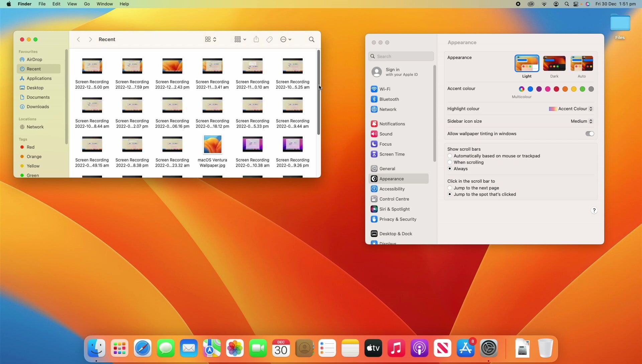This screenshot has height=364, width=642.
Task: Choose the Auto appearance option
Action: pyautogui.click(x=582, y=63)
